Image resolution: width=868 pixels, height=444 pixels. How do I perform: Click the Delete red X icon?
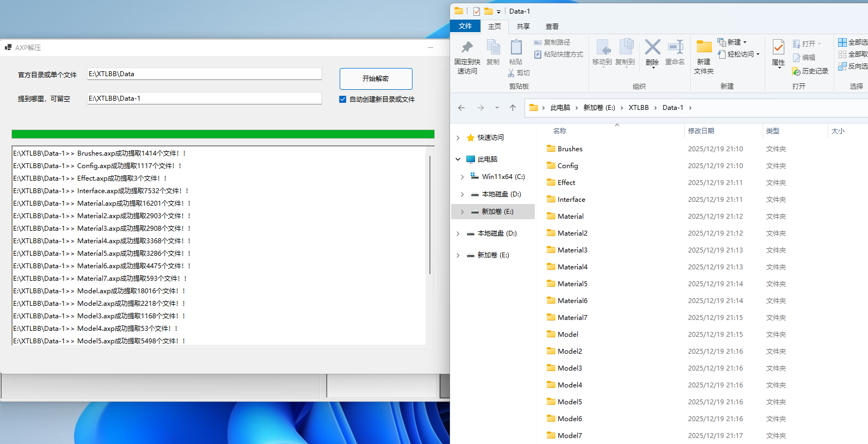[x=652, y=48]
